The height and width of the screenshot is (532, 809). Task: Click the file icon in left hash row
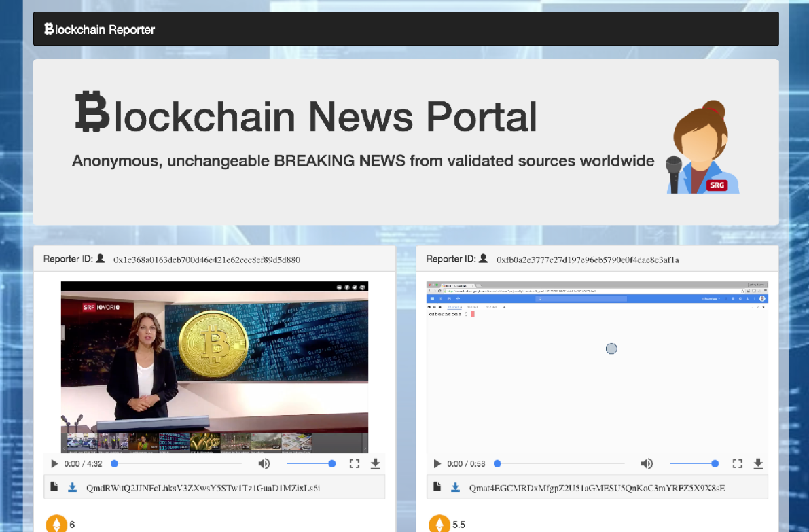(x=55, y=487)
